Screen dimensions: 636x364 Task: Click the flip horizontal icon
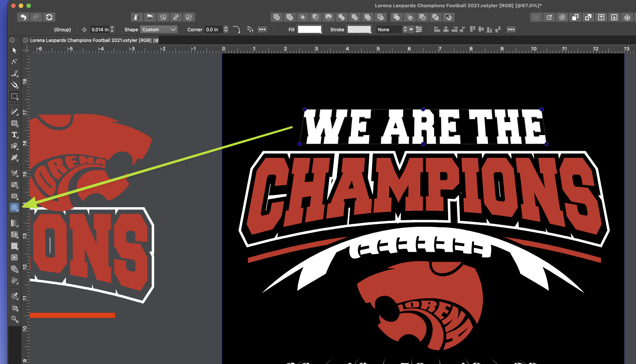click(x=136, y=17)
